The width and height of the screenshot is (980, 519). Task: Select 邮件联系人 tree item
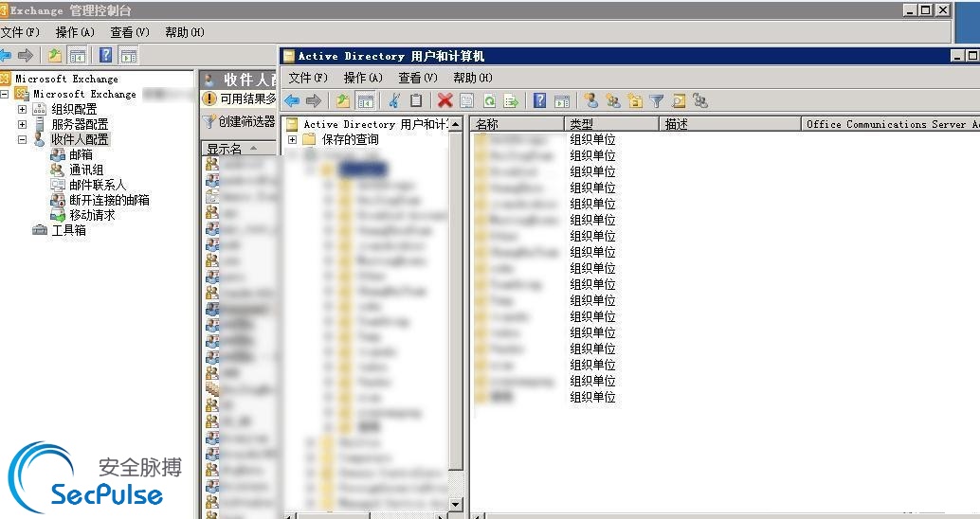point(98,185)
